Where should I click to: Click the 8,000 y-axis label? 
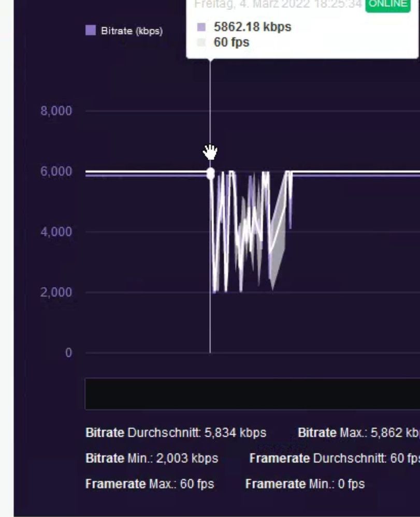[56, 111]
